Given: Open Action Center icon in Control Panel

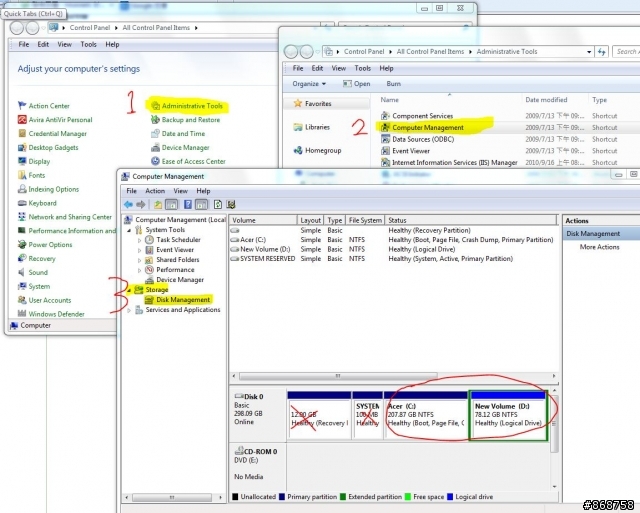Looking at the screenshot, I should click(22, 106).
